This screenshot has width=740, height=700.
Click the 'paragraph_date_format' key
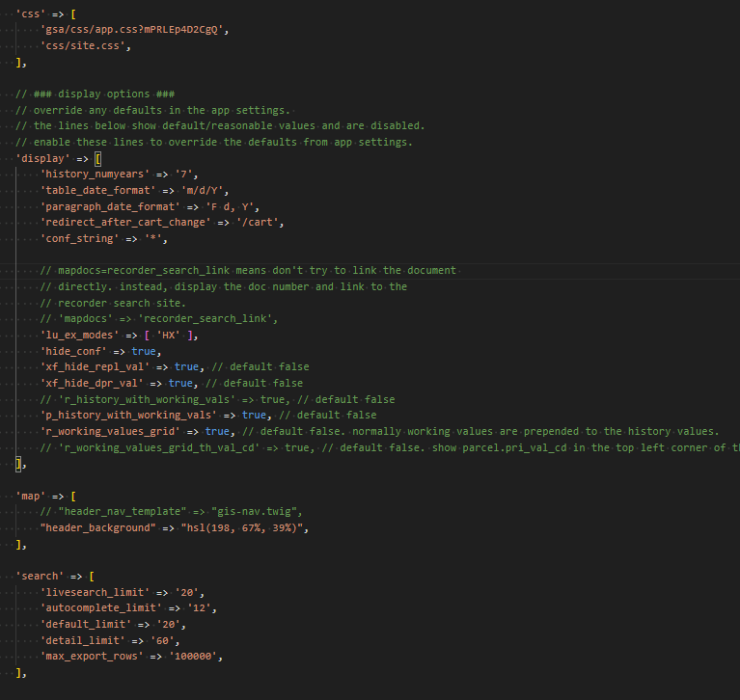click(110, 206)
